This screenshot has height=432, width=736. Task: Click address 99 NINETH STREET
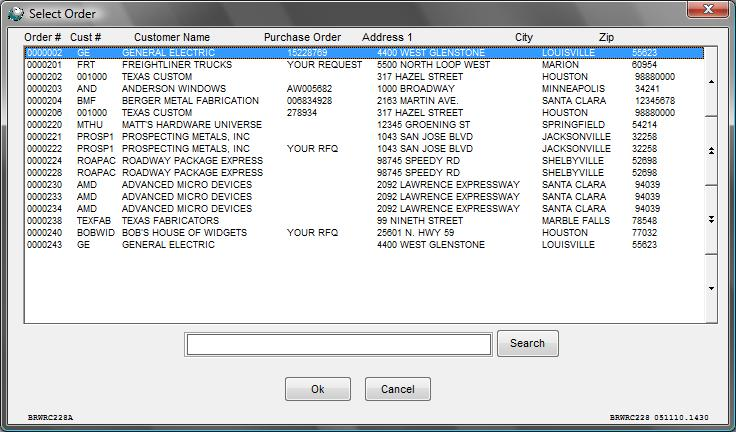[x=420, y=220]
